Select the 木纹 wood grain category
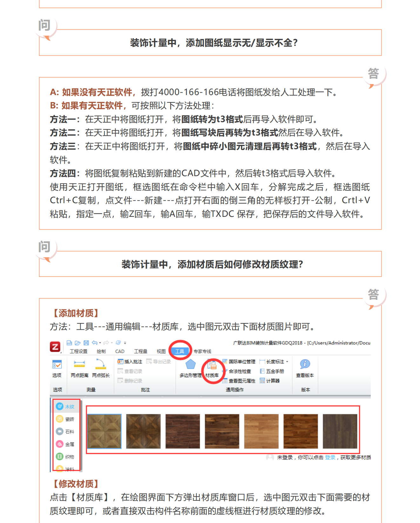This screenshot has height=523, width=420. point(65,406)
